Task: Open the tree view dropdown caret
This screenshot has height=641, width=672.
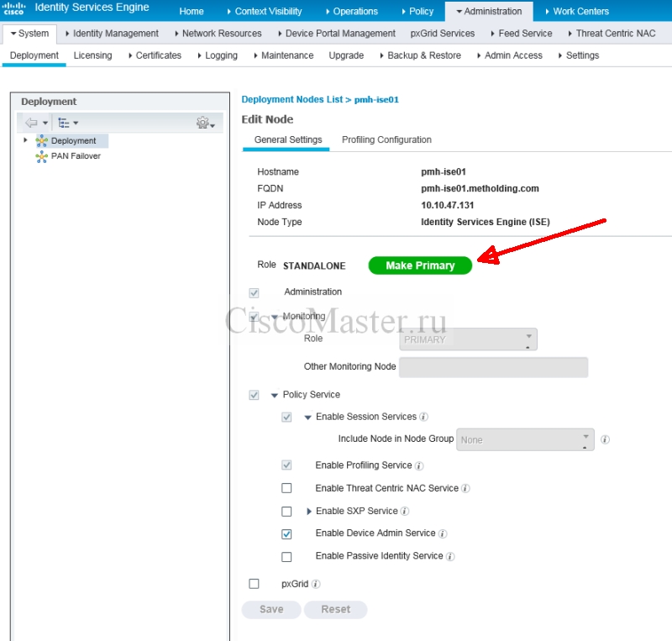Action: point(76,123)
